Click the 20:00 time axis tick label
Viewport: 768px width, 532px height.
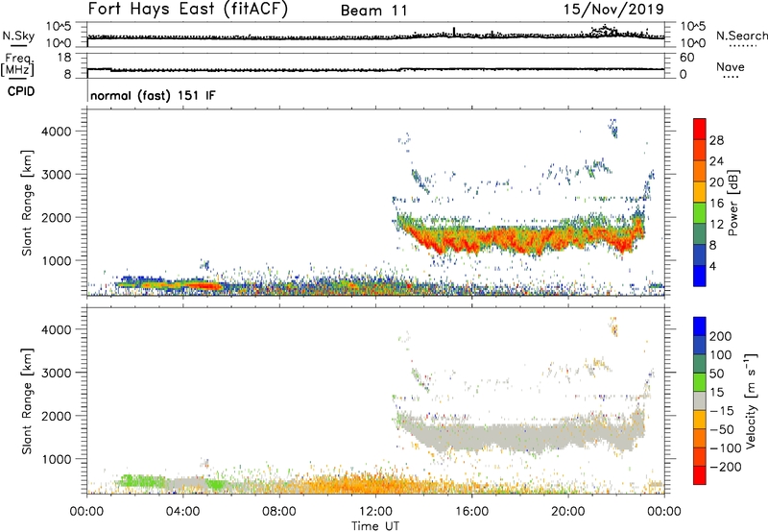(x=568, y=512)
